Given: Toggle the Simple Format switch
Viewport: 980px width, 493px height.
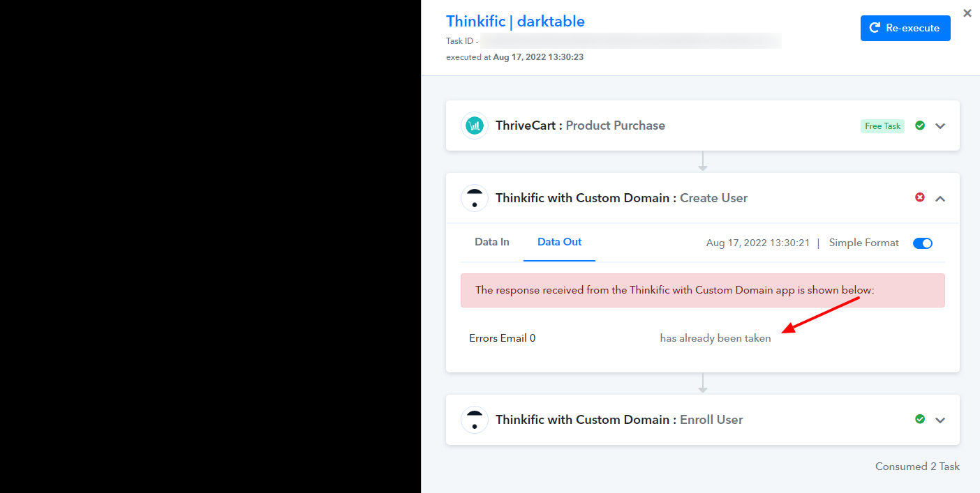Looking at the screenshot, I should pos(923,243).
